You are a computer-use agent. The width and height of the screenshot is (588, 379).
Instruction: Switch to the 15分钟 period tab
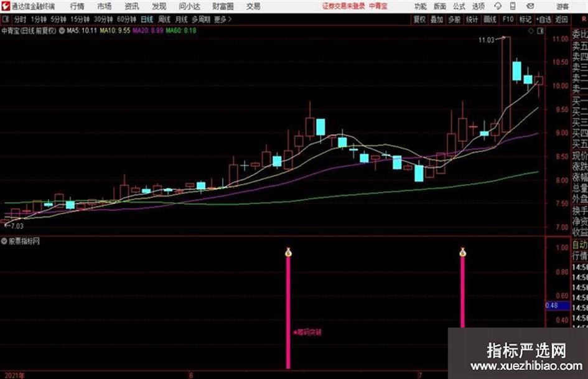pos(80,19)
